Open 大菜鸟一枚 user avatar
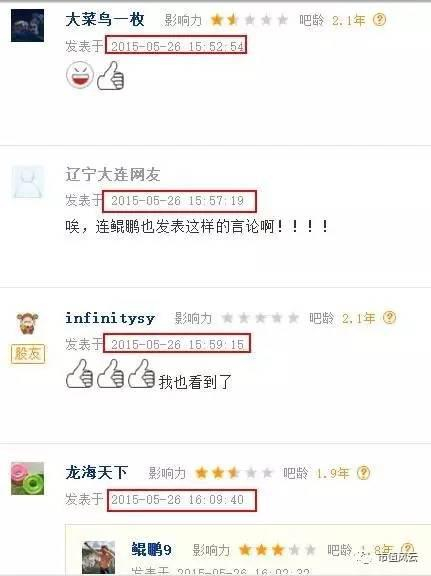 (x=27, y=26)
